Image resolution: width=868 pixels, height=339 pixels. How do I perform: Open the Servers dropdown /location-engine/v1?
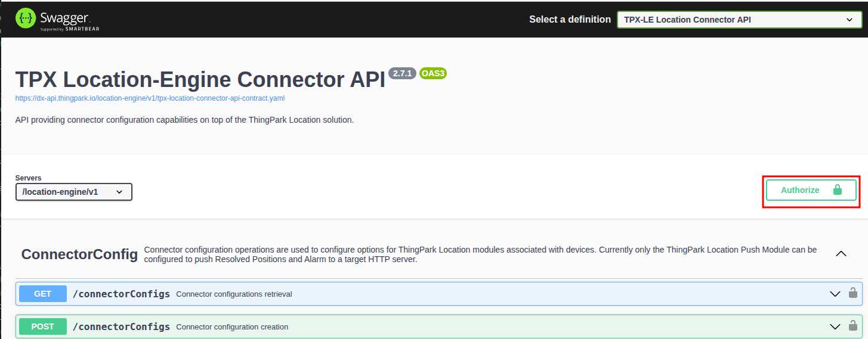(74, 192)
